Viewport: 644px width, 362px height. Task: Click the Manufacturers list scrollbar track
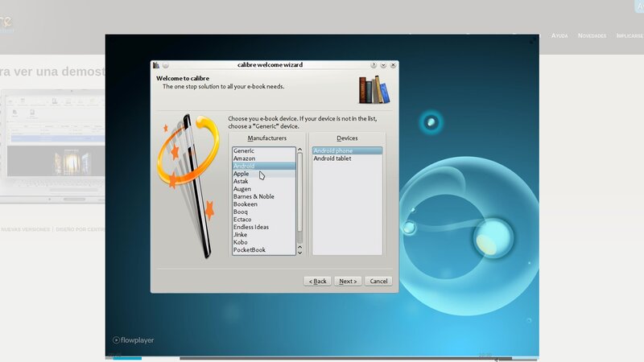299,197
